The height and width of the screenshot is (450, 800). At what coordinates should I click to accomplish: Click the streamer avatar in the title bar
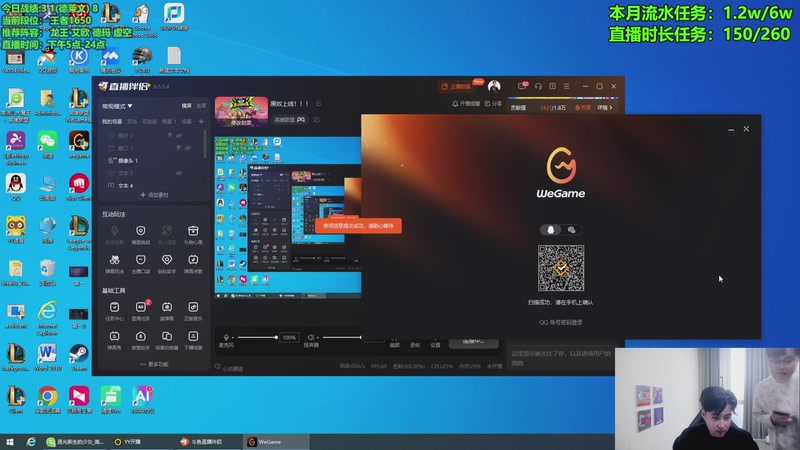coord(494,86)
